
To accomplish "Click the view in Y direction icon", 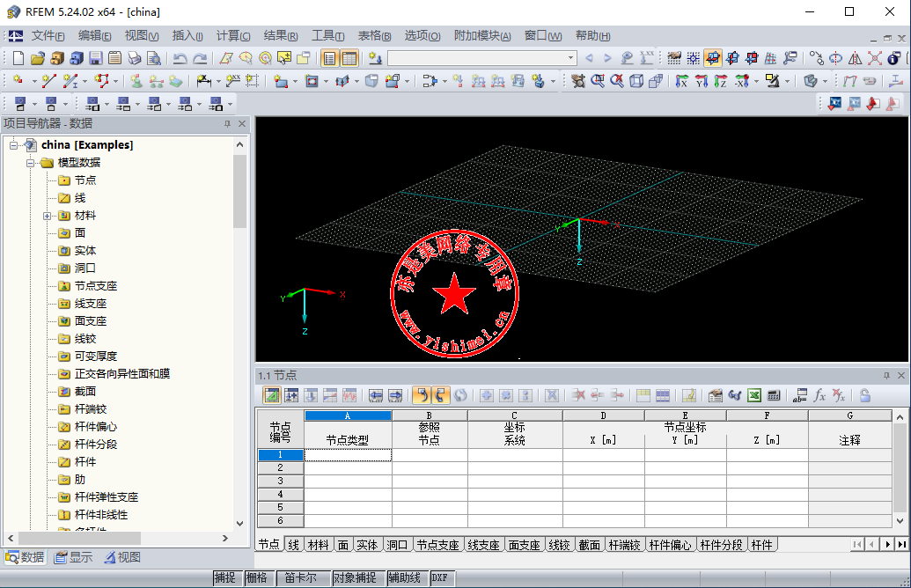I will [702, 81].
